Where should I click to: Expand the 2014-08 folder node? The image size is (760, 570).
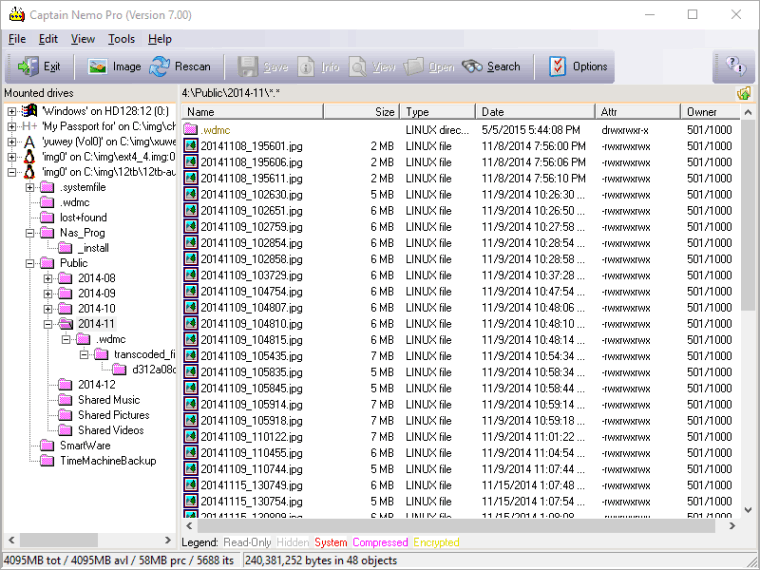[x=48, y=278]
